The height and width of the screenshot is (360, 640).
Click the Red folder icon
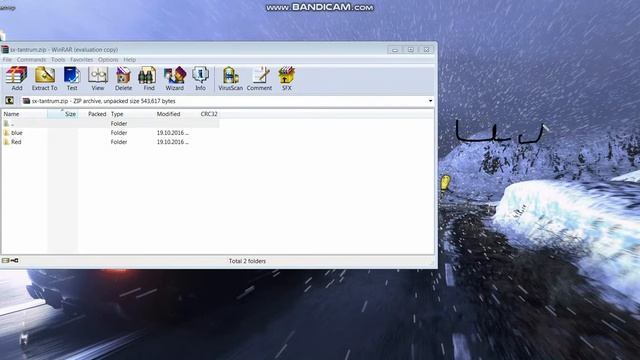pyautogui.click(x=7, y=142)
